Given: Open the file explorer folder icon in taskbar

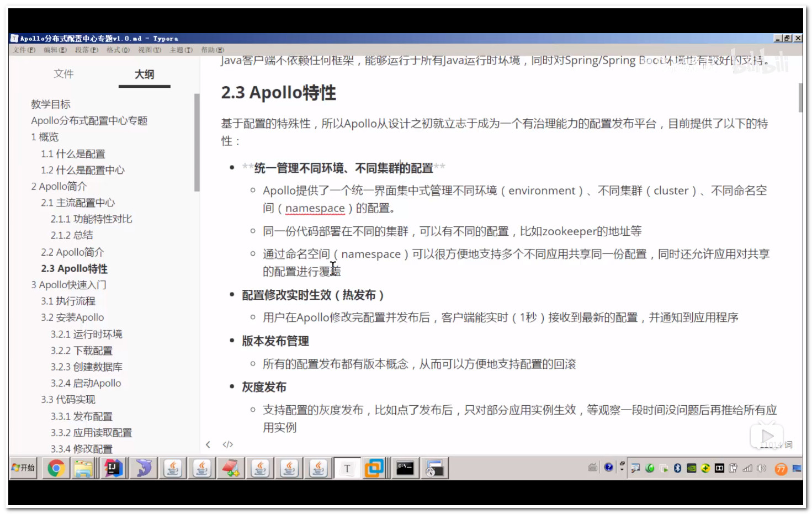Looking at the screenshot, I should pos(84,468).
